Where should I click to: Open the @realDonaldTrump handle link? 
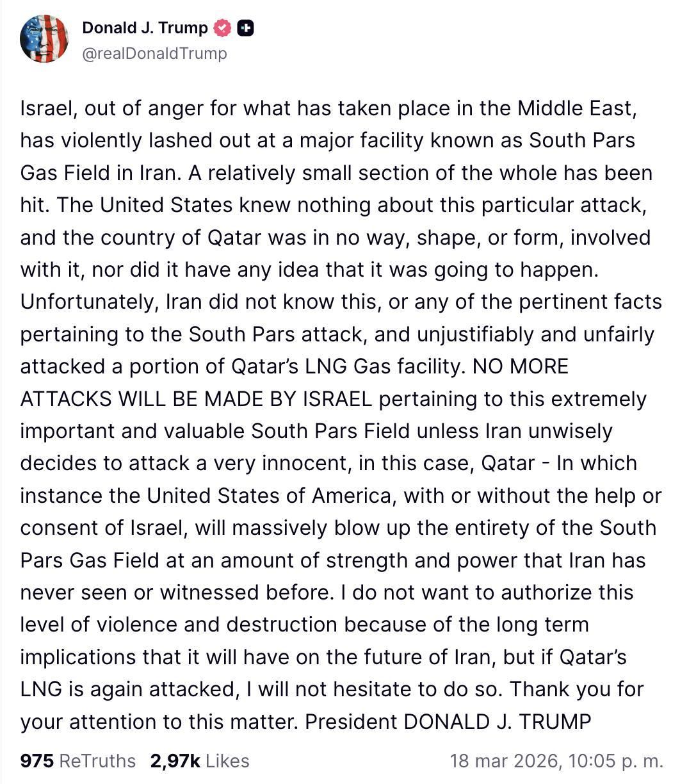pyautogui.click(x=154, y=54)
